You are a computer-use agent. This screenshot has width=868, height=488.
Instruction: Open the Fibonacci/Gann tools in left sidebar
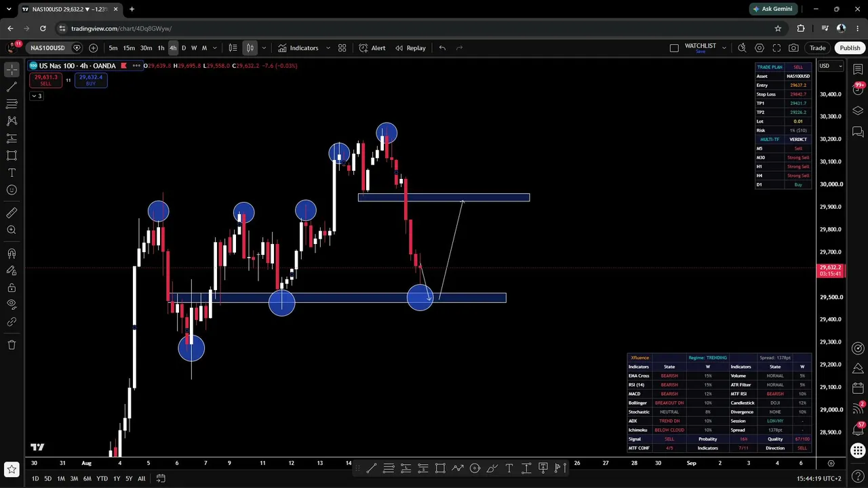coord(12,104)
